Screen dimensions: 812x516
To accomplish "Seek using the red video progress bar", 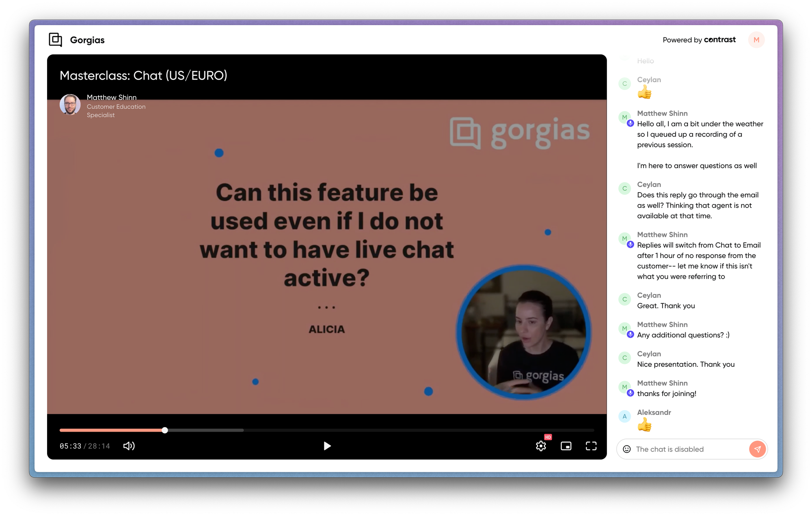I will click(x=164, y=430).
